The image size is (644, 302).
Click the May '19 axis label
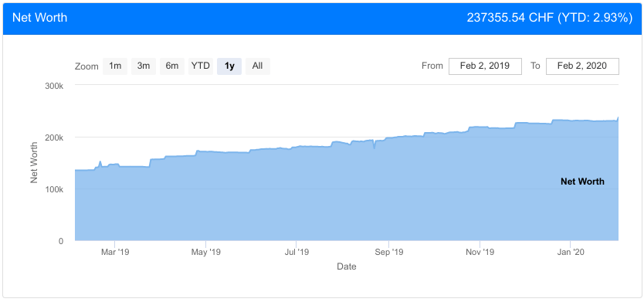206,252
